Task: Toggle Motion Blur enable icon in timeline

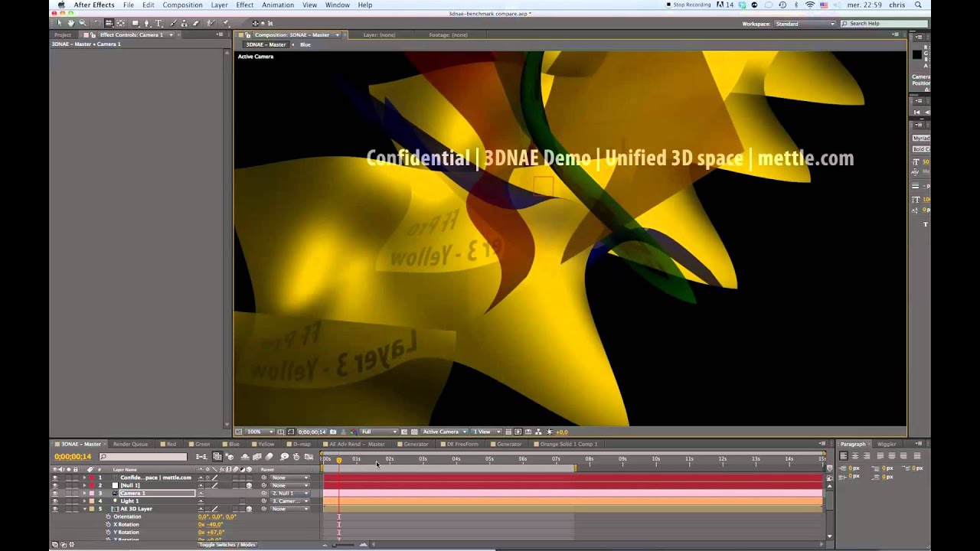Action: [x=269, y=457]
